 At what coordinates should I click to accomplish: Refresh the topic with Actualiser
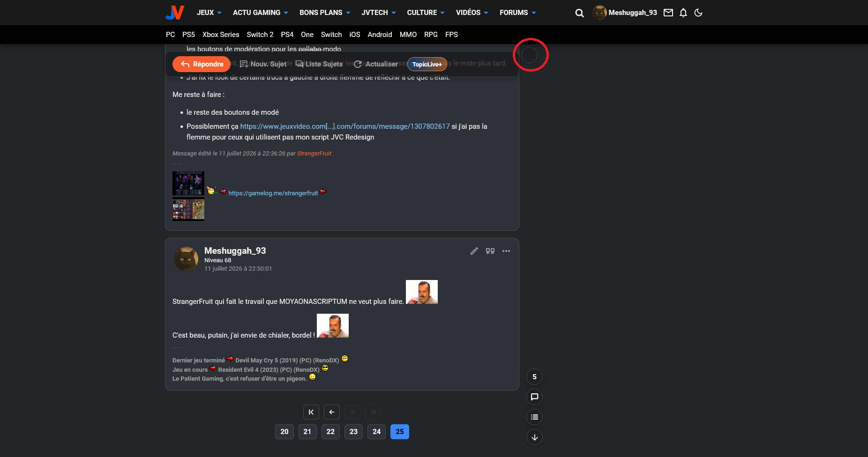click(x=376, y=64)
